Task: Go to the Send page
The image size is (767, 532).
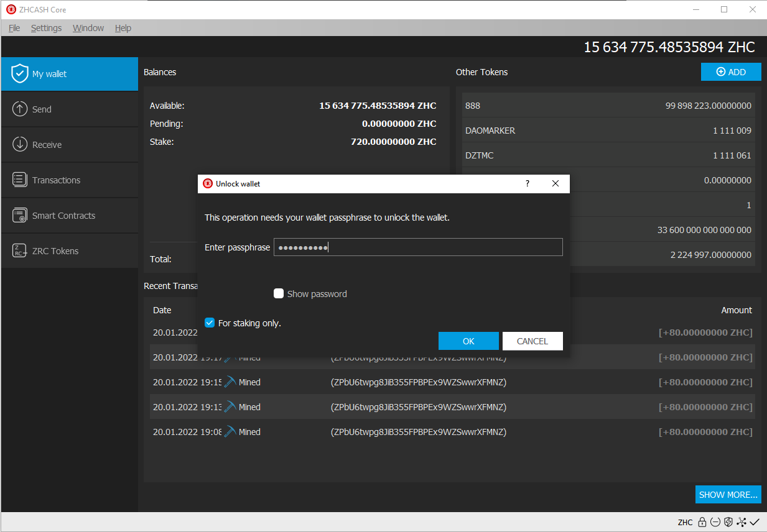Action: 69,109
